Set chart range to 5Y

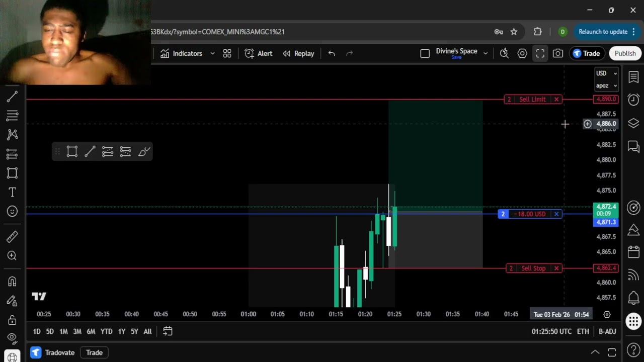click(134, 331)
